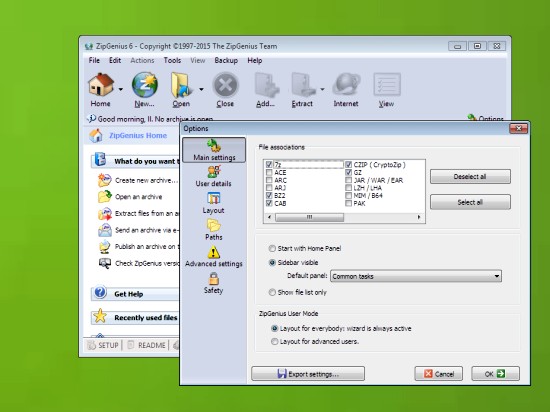The height and width of the screenshot is (412, 550).
Task: Click the Options link in main window
Action: click(x=486, y=118)
